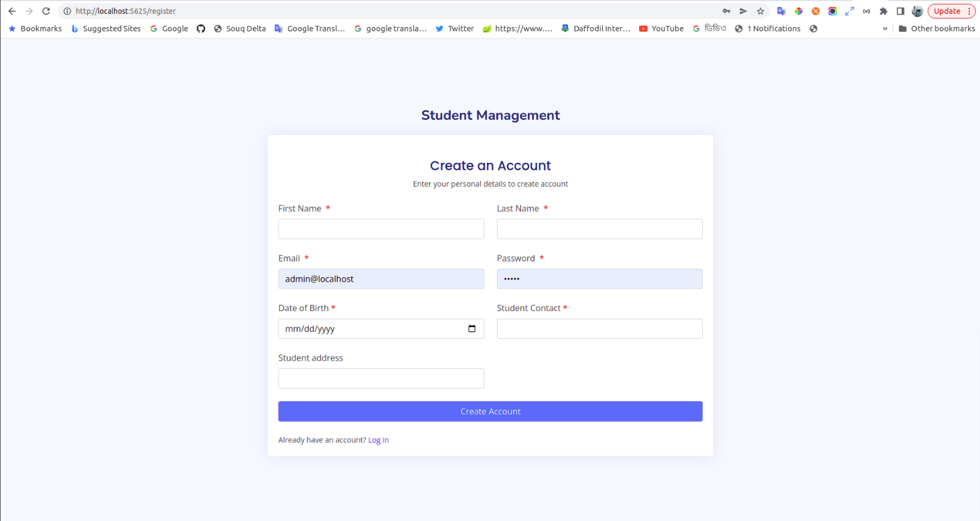The image size is (980, 521).
Task: Click the First Name input field
Action: [x=381, y=229]
